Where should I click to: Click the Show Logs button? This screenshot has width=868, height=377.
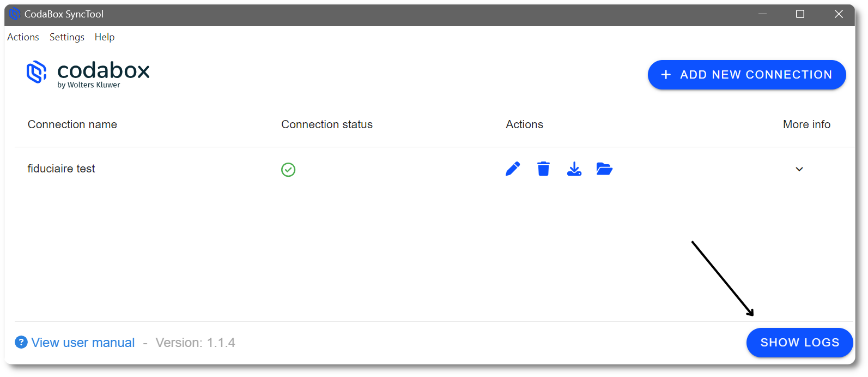(799, 343)
